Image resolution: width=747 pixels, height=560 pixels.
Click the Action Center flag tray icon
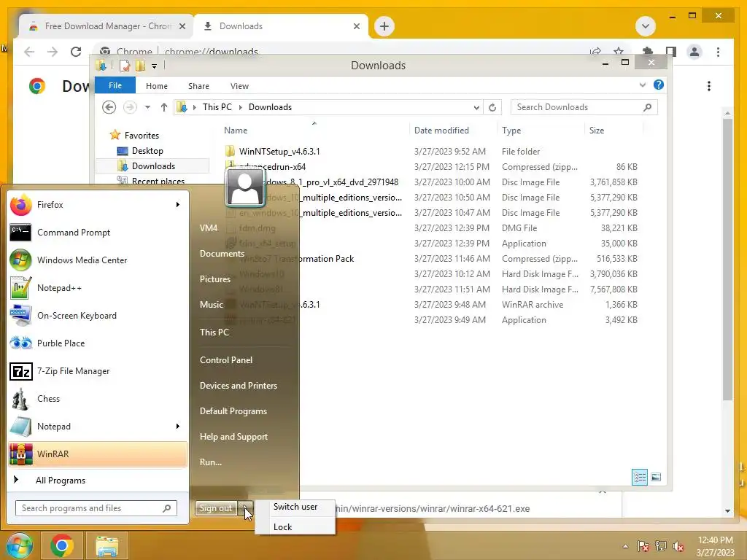pyautogui.click(x=643, y=546)
